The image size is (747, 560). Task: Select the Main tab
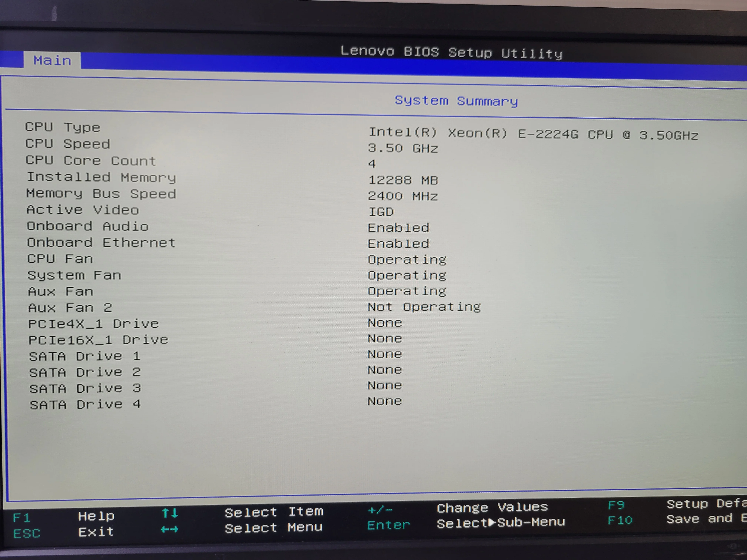(52, 60)
